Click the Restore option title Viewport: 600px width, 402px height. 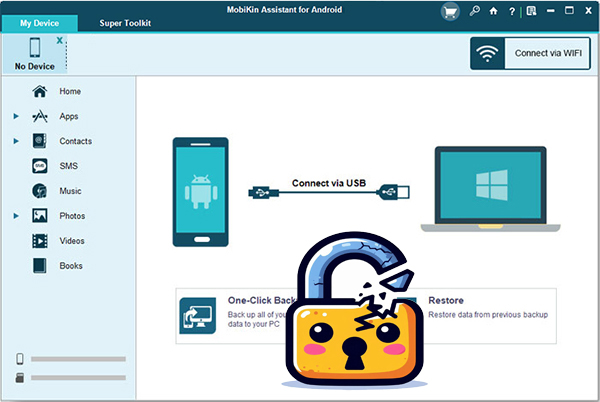coord(446,301)
